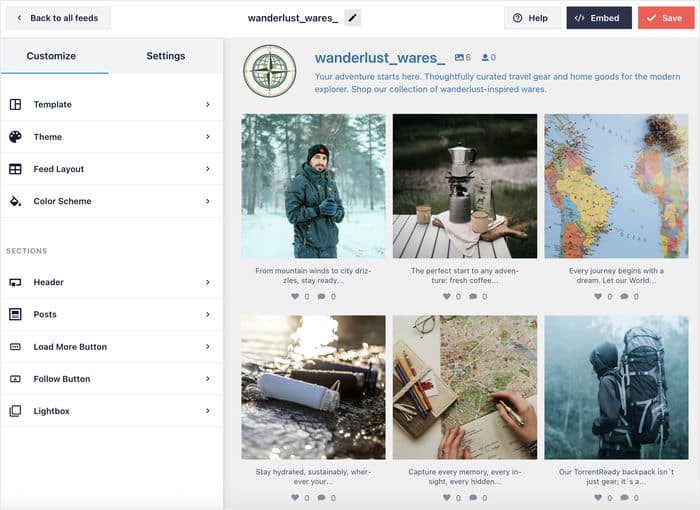This screenshot has height=510, width=700.
Task: Click the Posts section icon
Action: pyautogui.click(x=15, y=314)
